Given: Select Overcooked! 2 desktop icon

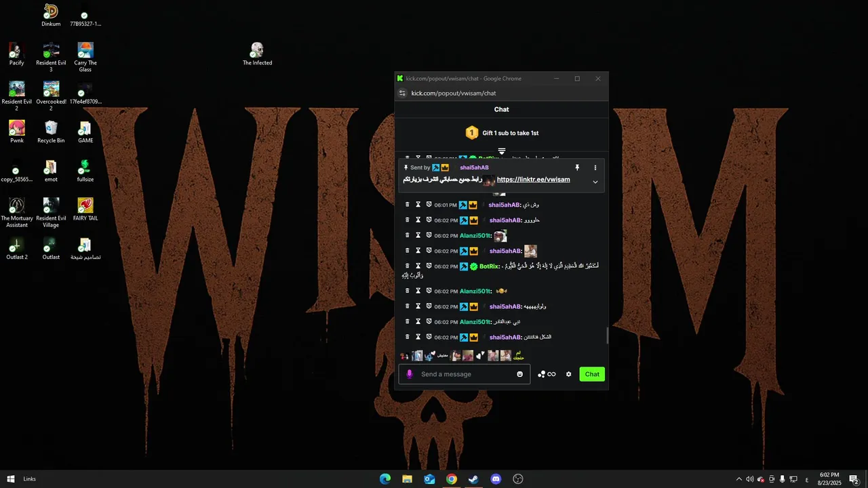Looking at the screenshot, I should 51,96.
